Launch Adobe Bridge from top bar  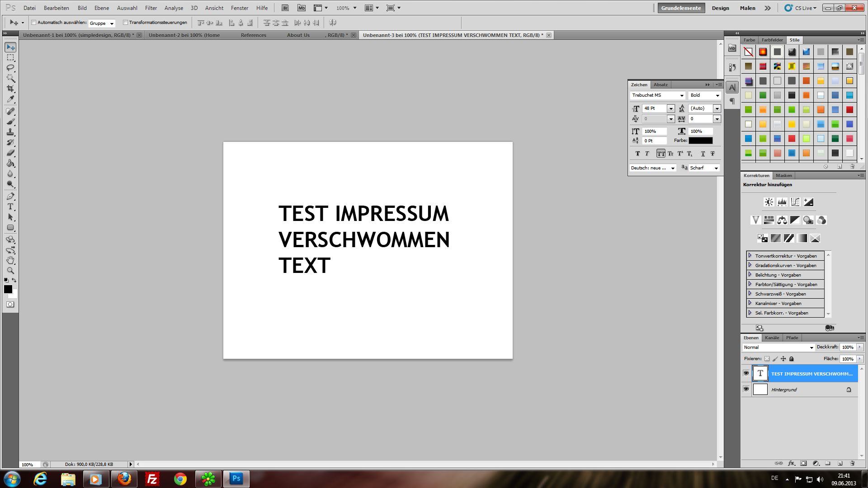285,8
